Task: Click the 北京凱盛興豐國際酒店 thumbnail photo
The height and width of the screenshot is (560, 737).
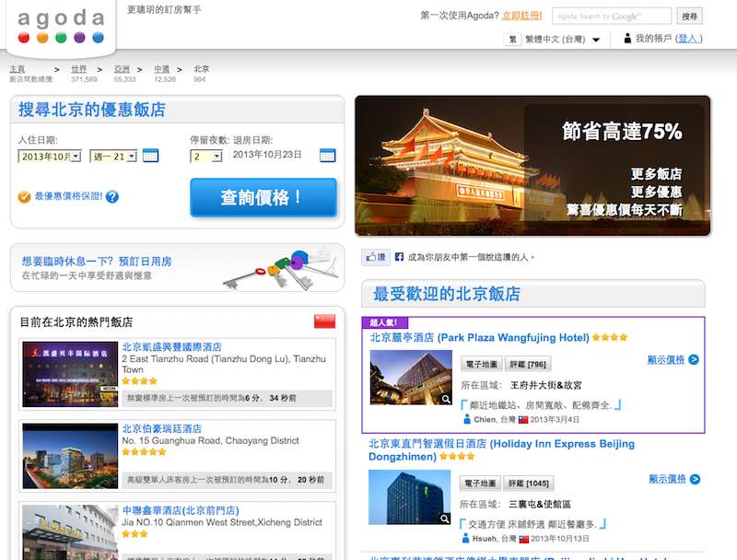Action: (70, 374)
